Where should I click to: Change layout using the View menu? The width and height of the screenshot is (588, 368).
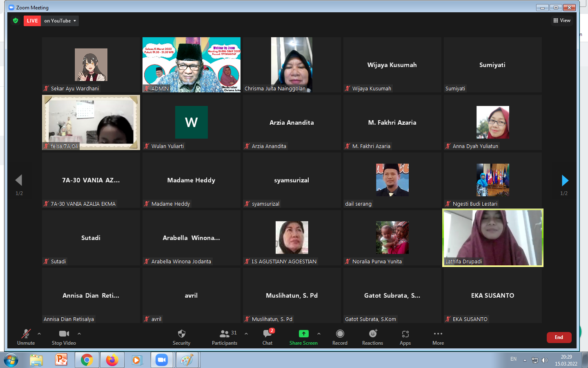point(562,20)
